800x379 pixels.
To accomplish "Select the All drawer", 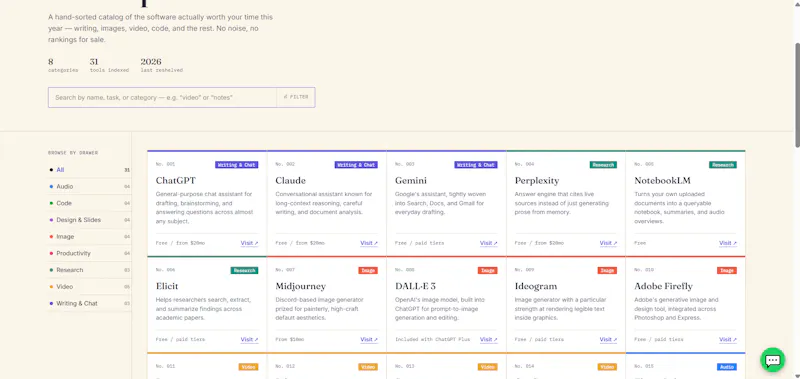I will (89, 170).
